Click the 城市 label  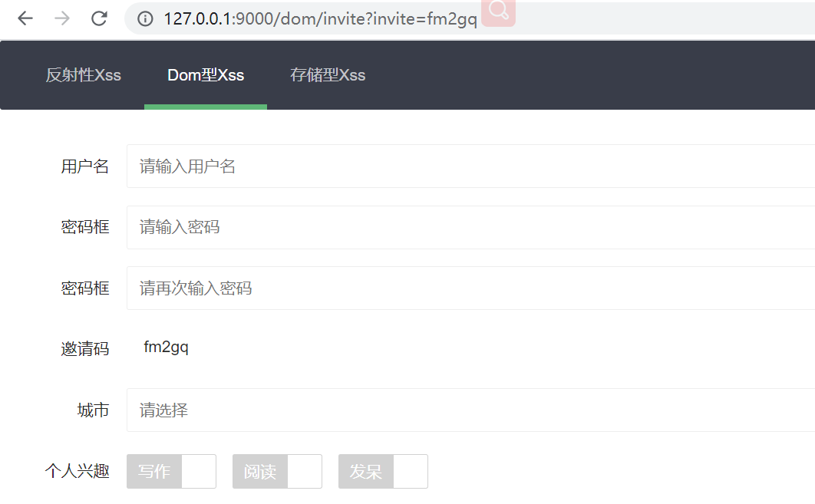[x=94, y=410]
